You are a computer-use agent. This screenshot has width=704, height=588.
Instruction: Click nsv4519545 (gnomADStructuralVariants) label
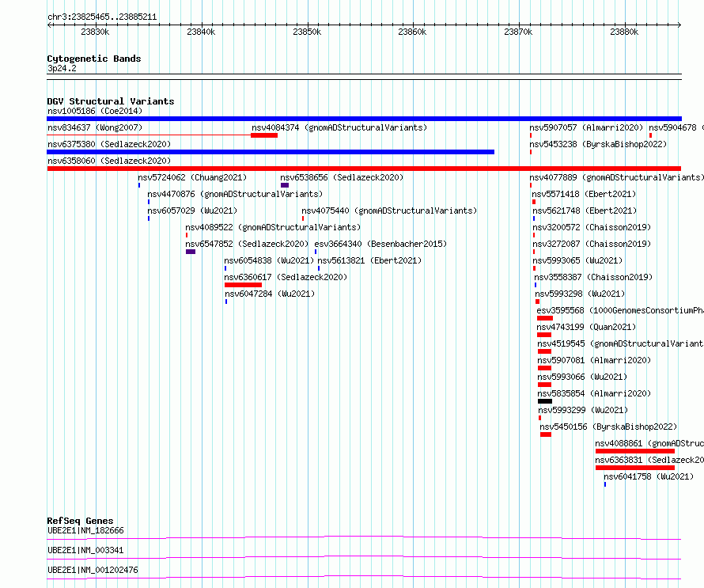(x=620, y=343)
